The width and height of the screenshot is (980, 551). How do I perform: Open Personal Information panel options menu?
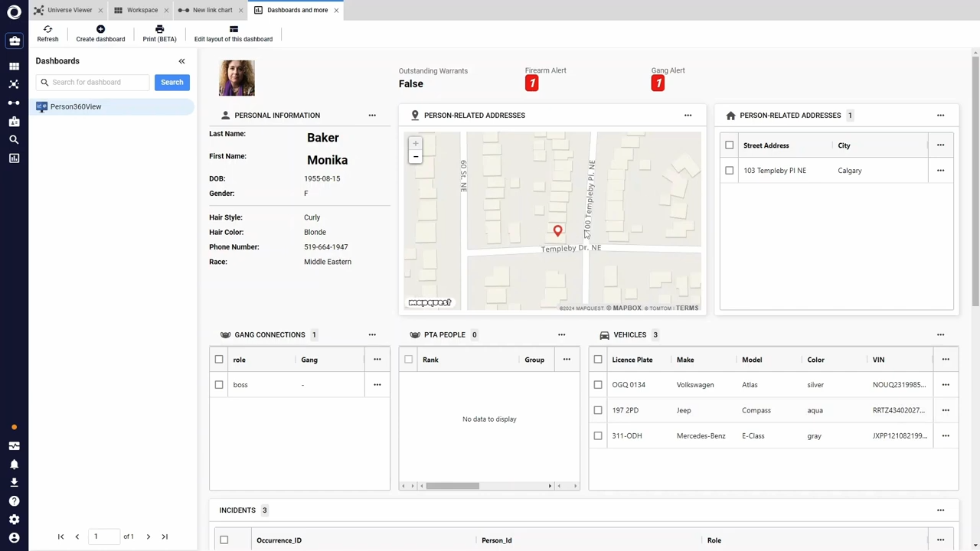coord(372,116)
